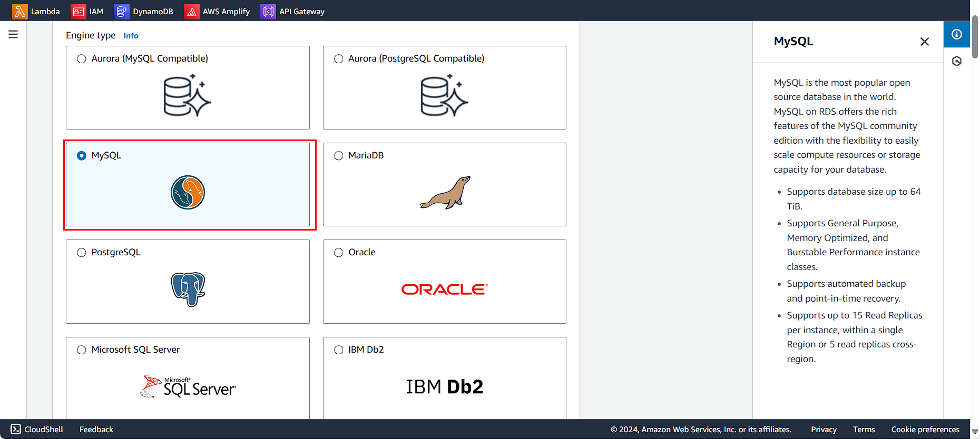Click the Lambda text in top bar
The image size is (980, 439).
[x=45, y=12]
